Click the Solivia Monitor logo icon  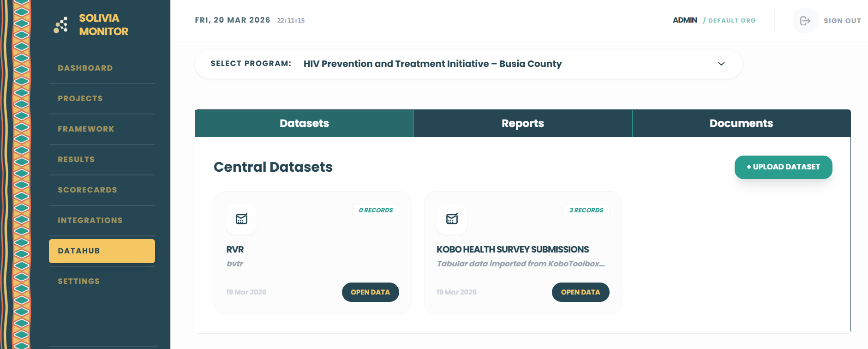click(x=61, y=25)
